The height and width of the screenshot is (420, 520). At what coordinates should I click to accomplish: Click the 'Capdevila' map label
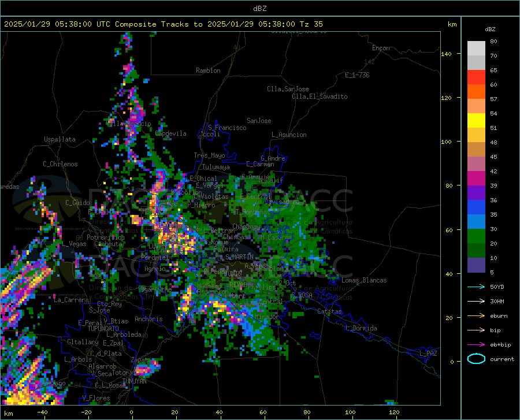coord(171,133)
